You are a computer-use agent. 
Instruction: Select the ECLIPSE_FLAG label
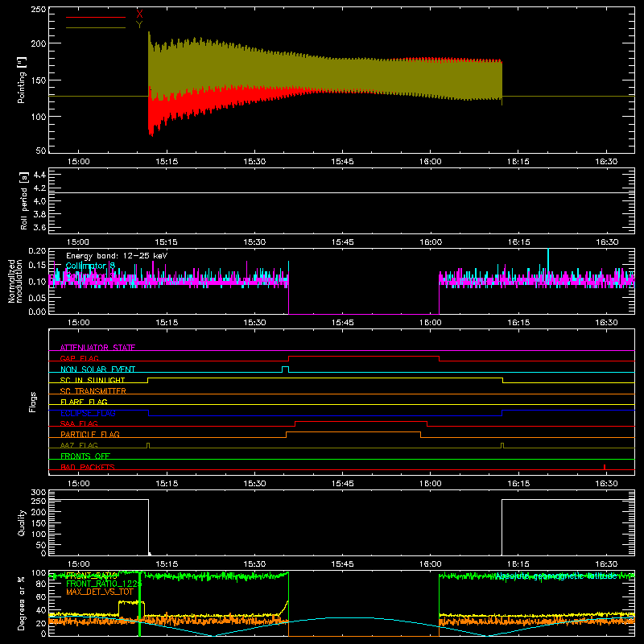point(88,413)
